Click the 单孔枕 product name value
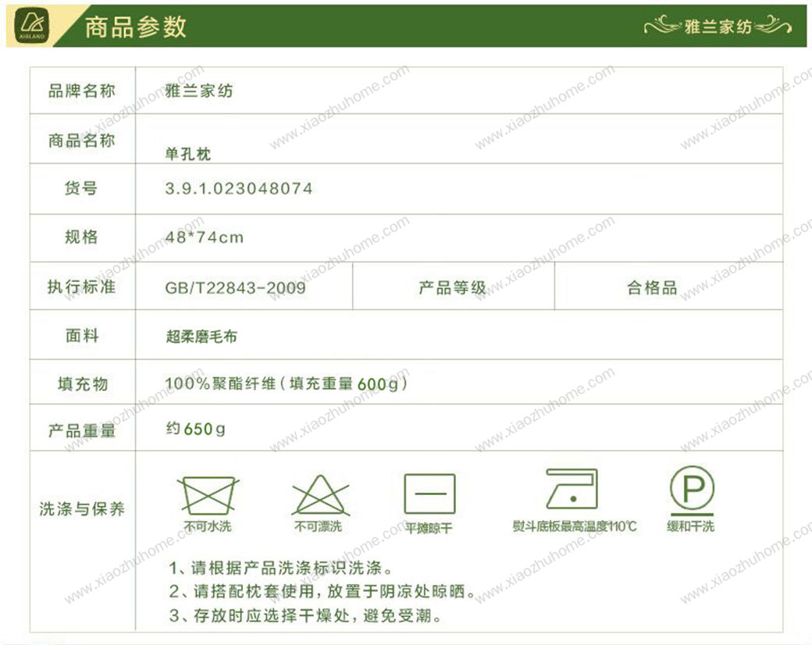This screenshot has height=645, width=812. click(x=188, y=154)
